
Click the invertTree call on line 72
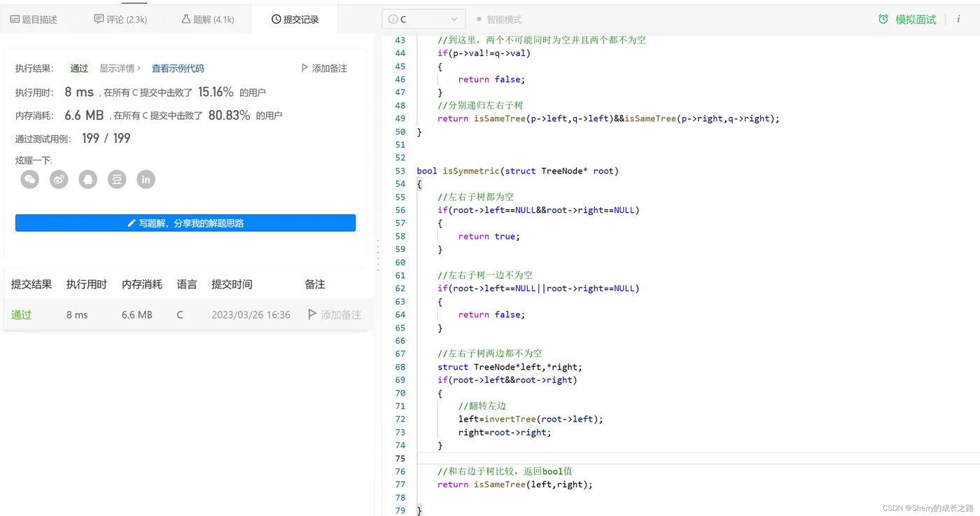click(510, 419)
